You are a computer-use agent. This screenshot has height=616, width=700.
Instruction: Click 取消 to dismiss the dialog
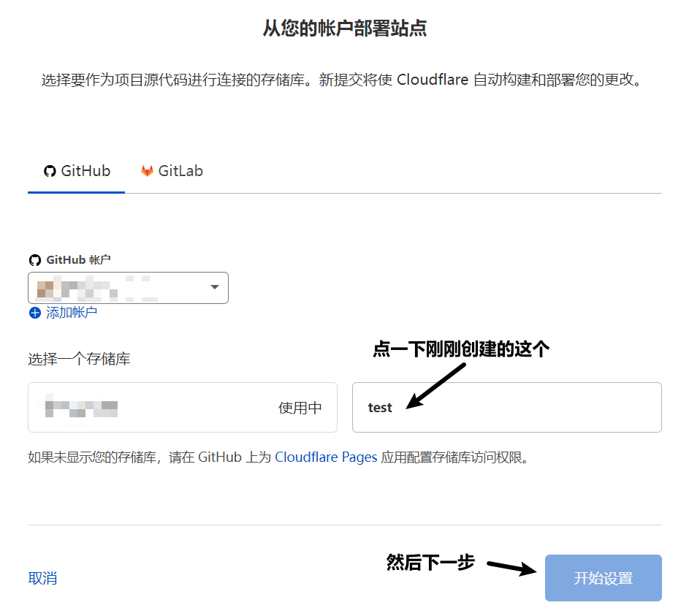click(x=42, y=578)
